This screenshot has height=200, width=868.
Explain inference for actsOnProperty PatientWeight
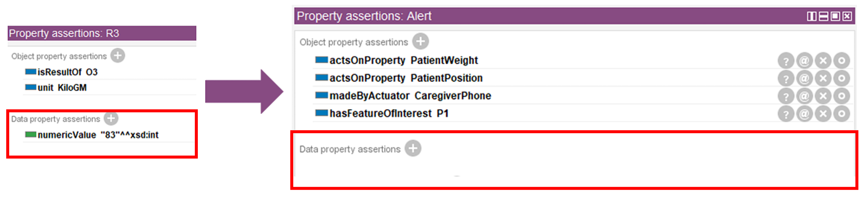pos(786,61)
